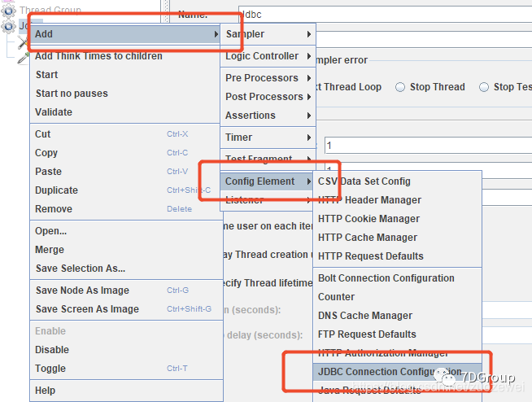Select Counter config element
The width and height of the screenshot is (532, 402).
(398, 297)
